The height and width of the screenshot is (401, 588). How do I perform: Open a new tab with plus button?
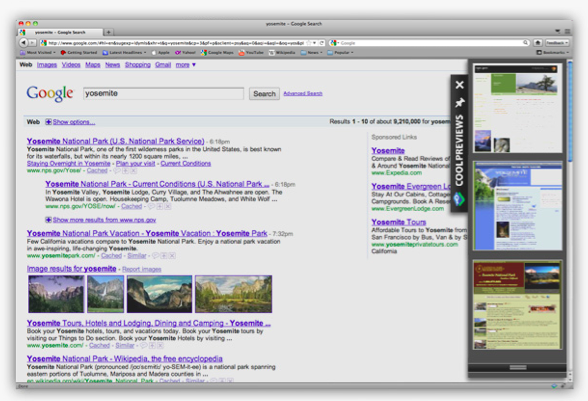pyautogui.click(x=108, y=32)
